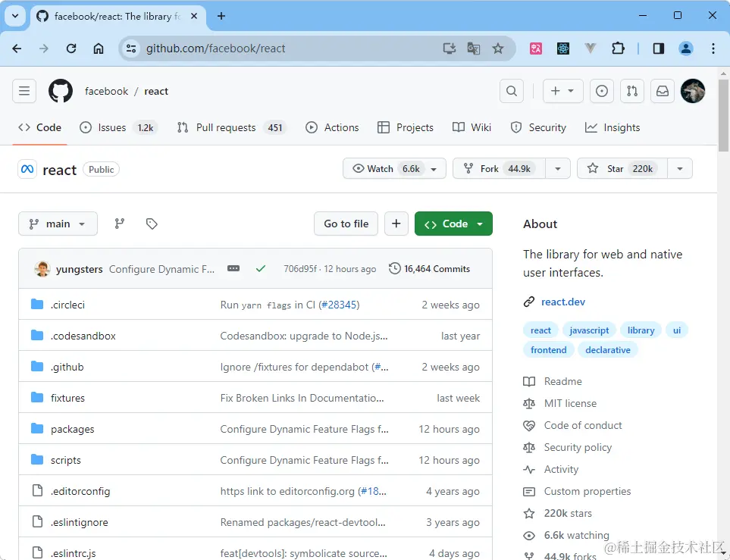Screen dimensions: 730x560
Task: Open the Readme link in About
Action: pyautogui.click(x=562, y=381)
